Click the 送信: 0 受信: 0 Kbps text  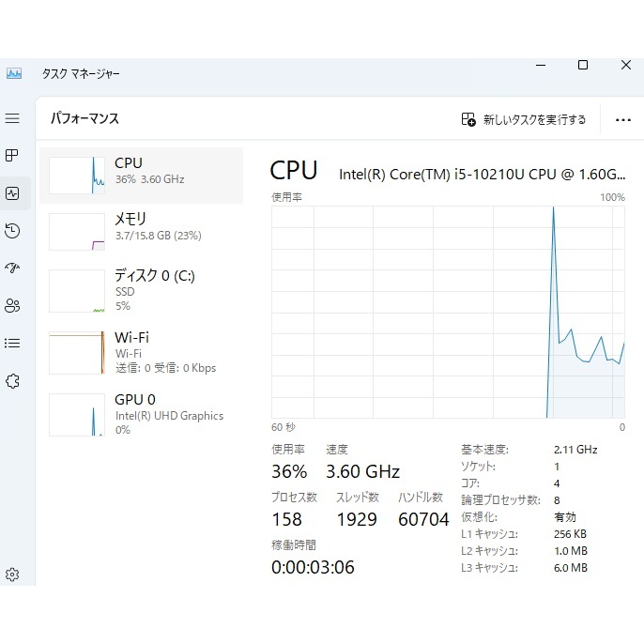point(165,368)
